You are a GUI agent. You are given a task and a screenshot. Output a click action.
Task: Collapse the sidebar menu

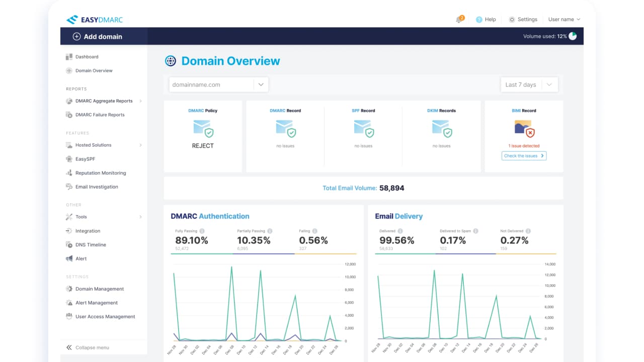click(88, 347)
